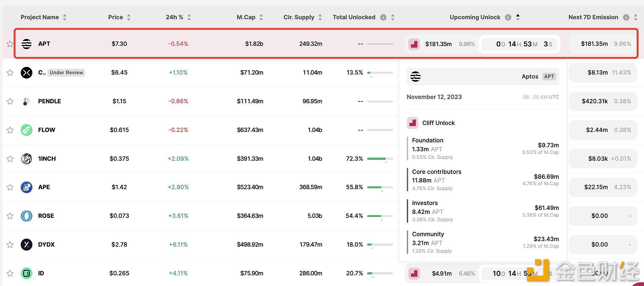Image resolution: width=644 pixels, height=286 pixels.
Task: Click APE market cap $523.40m
Action: (250, 187)
